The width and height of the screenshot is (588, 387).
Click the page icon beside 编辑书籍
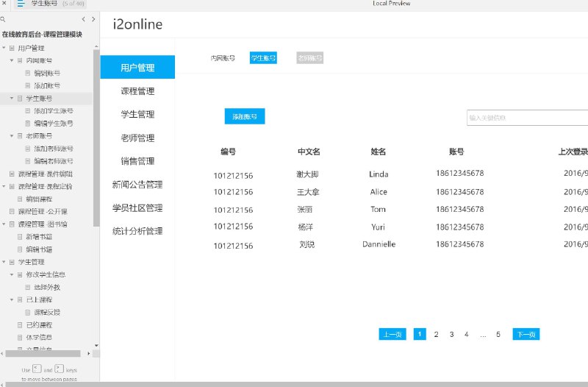tap(20, 249)
